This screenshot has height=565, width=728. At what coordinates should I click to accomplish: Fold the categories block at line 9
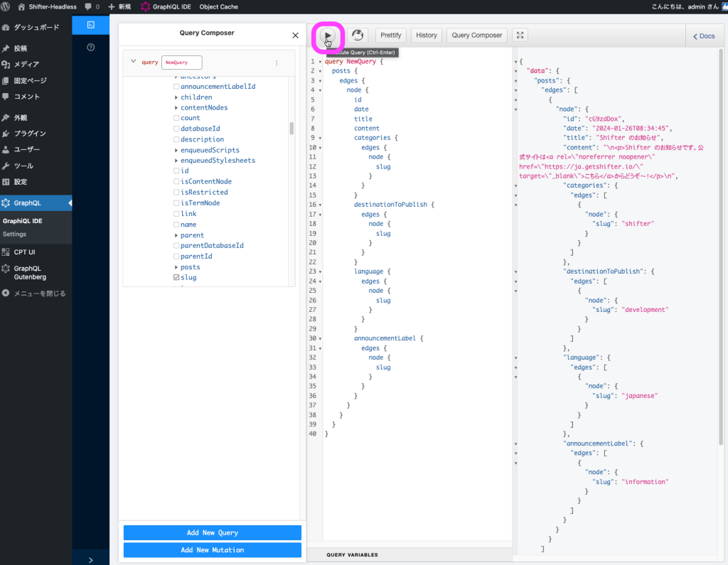[320, 139]
